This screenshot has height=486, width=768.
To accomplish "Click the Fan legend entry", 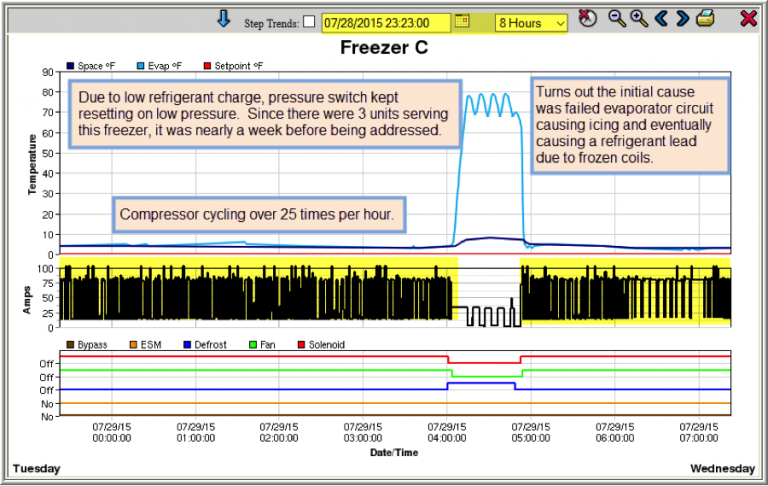I will coord(262,345).
